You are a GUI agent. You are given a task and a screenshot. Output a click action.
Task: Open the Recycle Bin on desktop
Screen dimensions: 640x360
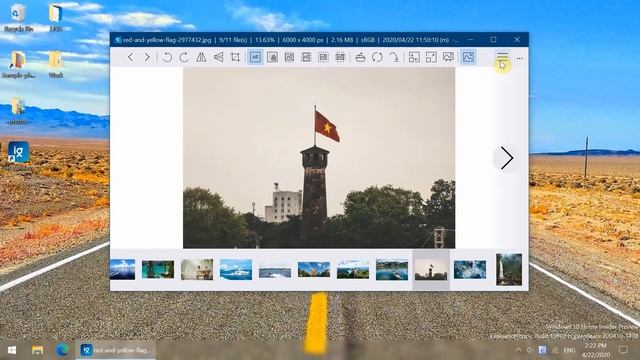click(18, 18)
